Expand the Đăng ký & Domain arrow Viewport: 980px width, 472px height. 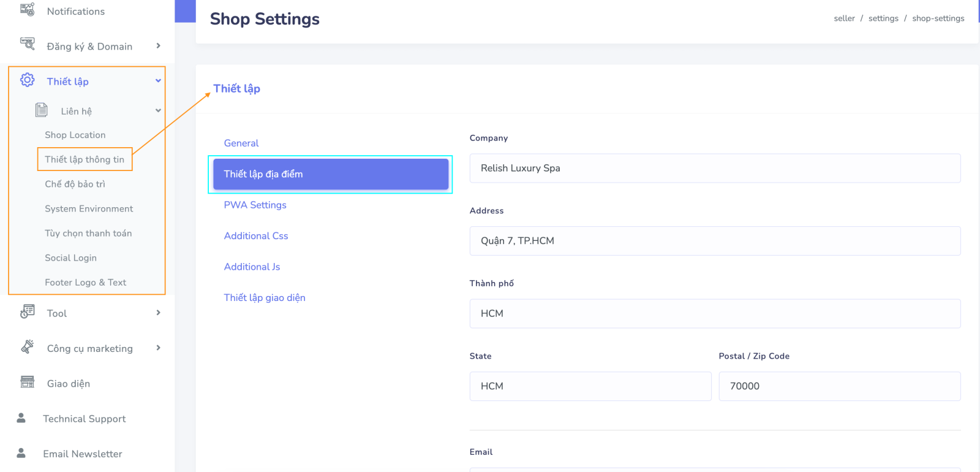point(158,46)
